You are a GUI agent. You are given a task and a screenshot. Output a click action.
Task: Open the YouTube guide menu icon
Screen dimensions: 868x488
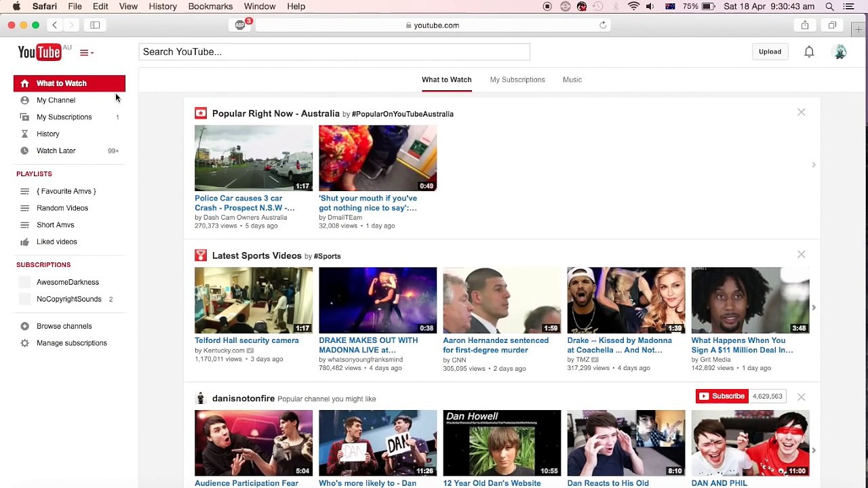86,52
